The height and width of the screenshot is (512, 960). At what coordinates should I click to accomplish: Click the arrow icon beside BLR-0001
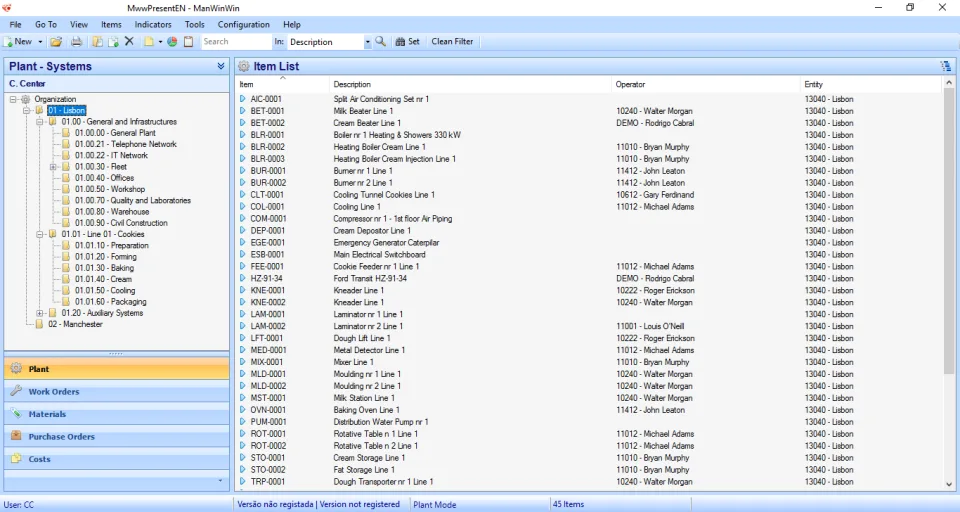pyautogui.click(x=242, y=135)
